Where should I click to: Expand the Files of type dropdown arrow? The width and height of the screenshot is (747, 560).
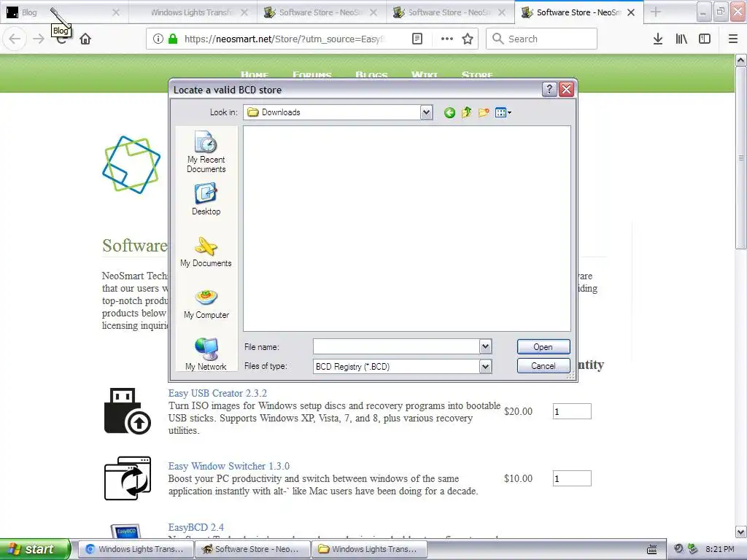point(485,366)
